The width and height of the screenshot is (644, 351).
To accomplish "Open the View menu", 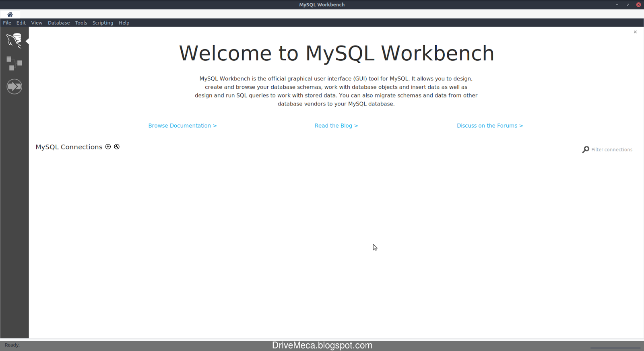I will (37, 23).
